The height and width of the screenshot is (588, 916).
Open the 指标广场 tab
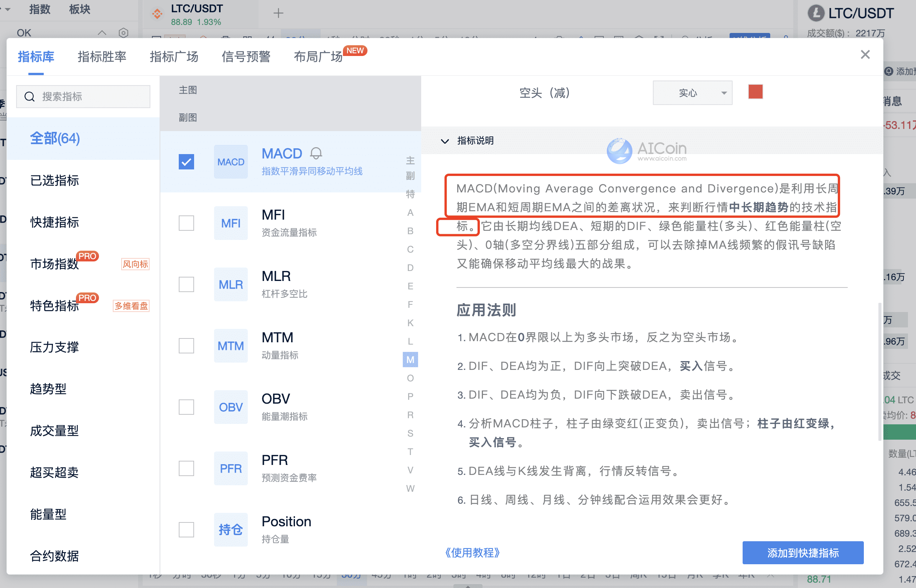174,57
